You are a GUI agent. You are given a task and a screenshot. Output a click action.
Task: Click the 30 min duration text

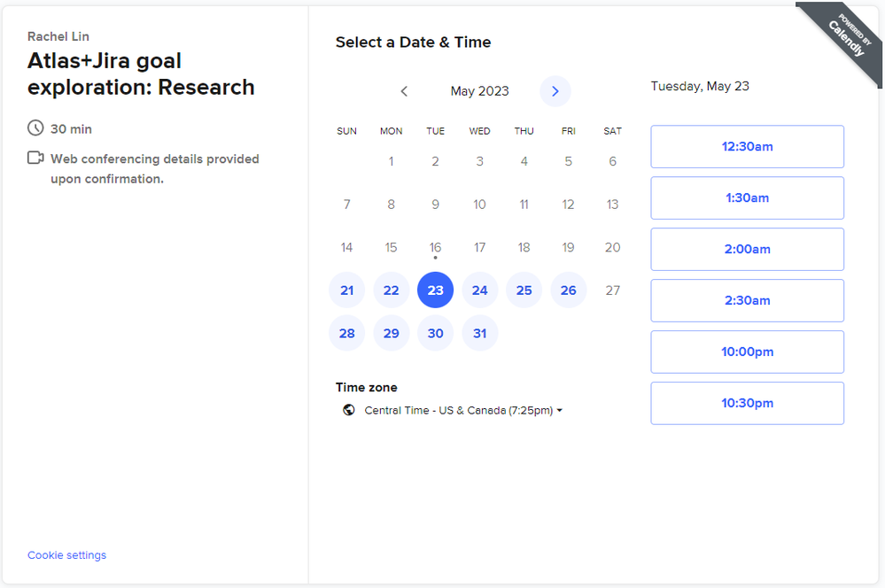click(71, 129)
